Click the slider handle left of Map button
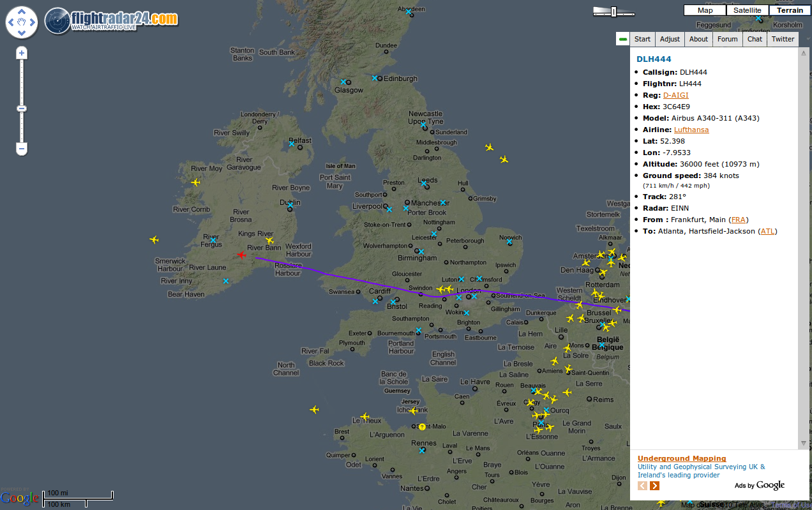Viewport: 812px width, 510px height. pos(614,11)
